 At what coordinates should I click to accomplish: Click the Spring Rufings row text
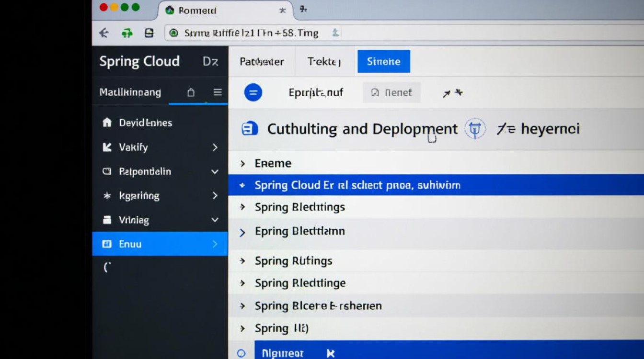coord(294,261)
